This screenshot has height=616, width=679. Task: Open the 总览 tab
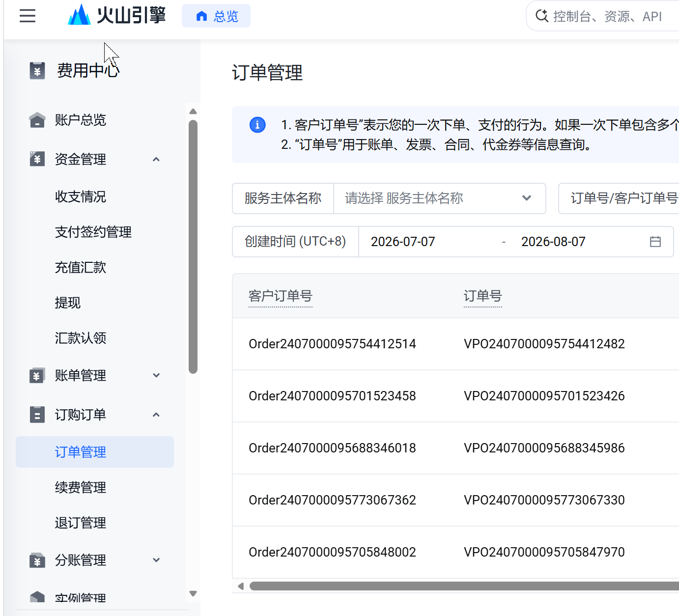[216, 16]
